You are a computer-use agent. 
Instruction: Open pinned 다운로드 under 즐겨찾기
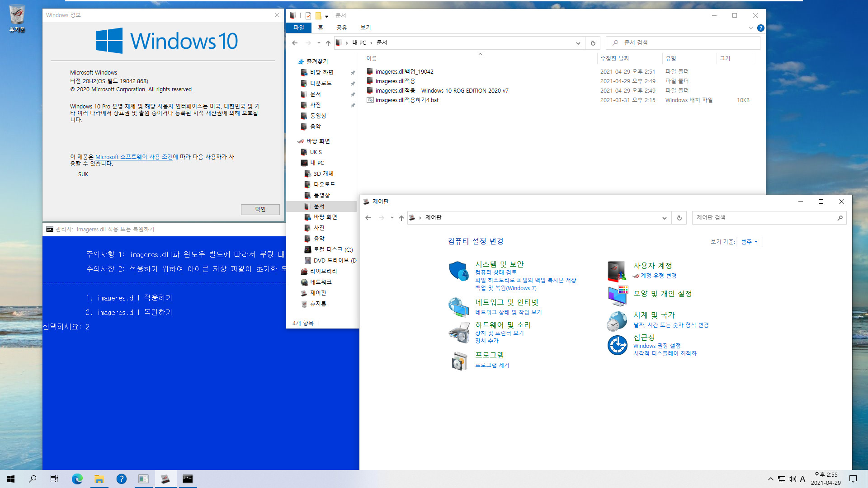tap(321, 83)
